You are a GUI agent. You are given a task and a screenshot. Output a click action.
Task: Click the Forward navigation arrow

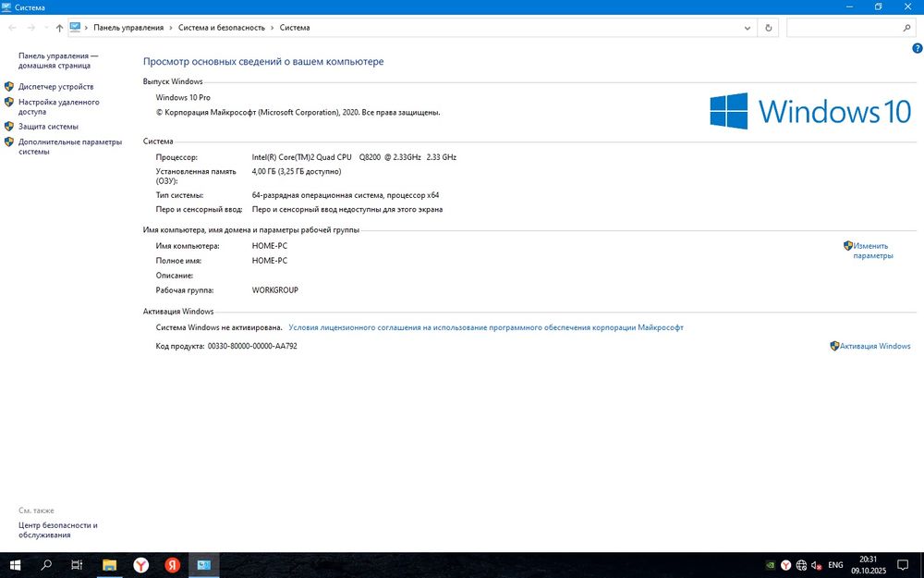pos(31,28)
